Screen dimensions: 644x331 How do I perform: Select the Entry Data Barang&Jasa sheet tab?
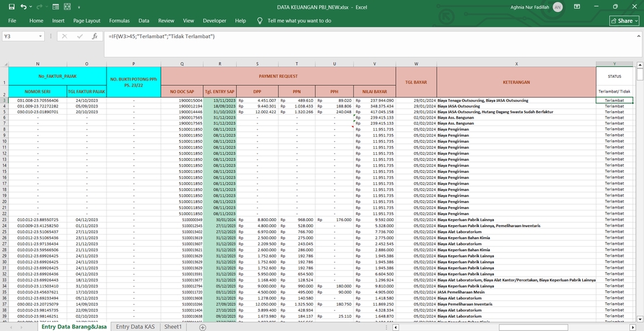click(x=74, y=327)
